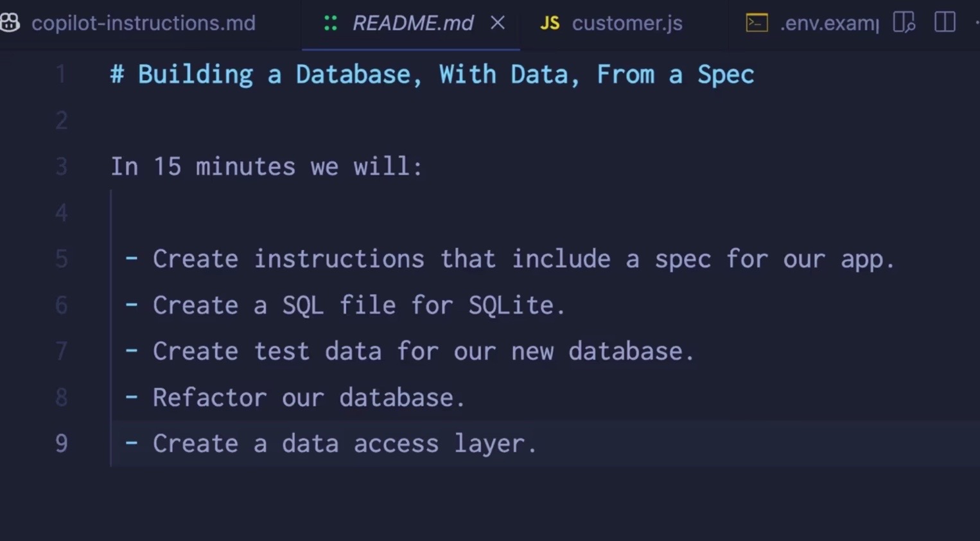Click the README.md markdown file icon
This screenshot has width=980, height=541.
[331, 24]
